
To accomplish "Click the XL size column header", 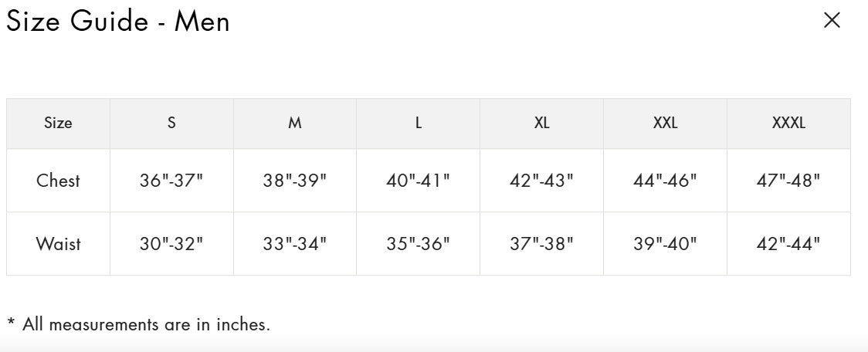I will 542,123.
